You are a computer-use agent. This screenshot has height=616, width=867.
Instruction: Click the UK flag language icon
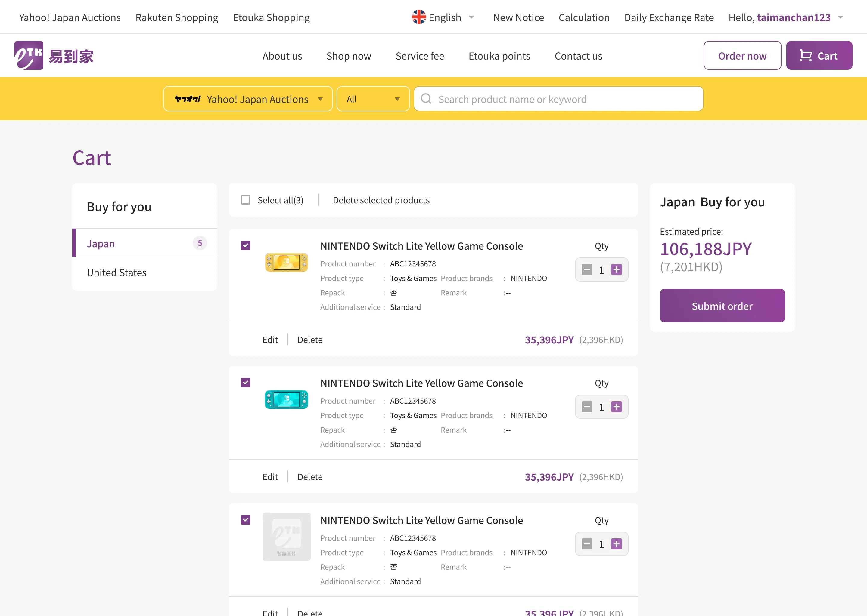pos(419,17)
